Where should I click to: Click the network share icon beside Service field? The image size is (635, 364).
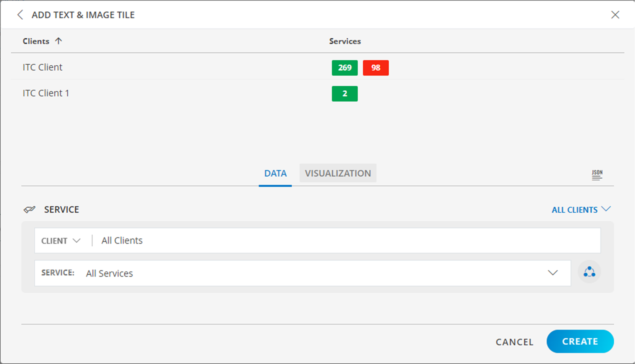click(589, 272)
